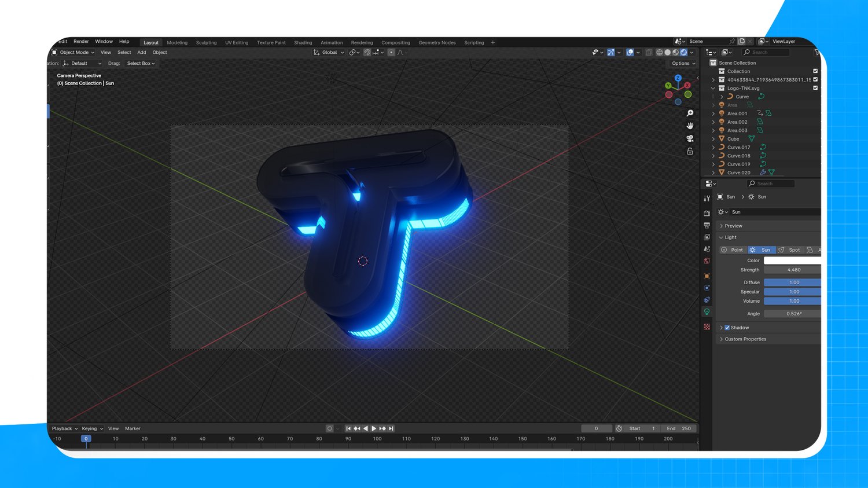This screenshot has height=488, width=868.
Task: Select solid viewport shading
Action: coord(667,52)
